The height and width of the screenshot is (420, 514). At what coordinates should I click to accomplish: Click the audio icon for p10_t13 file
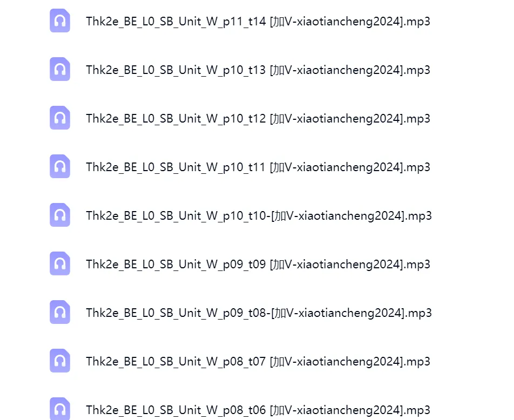pyautogui.click(x=59, y=69)
